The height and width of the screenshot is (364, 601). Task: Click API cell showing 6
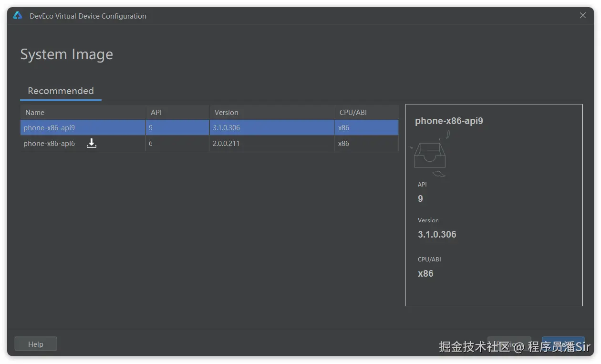coord(177,143)
